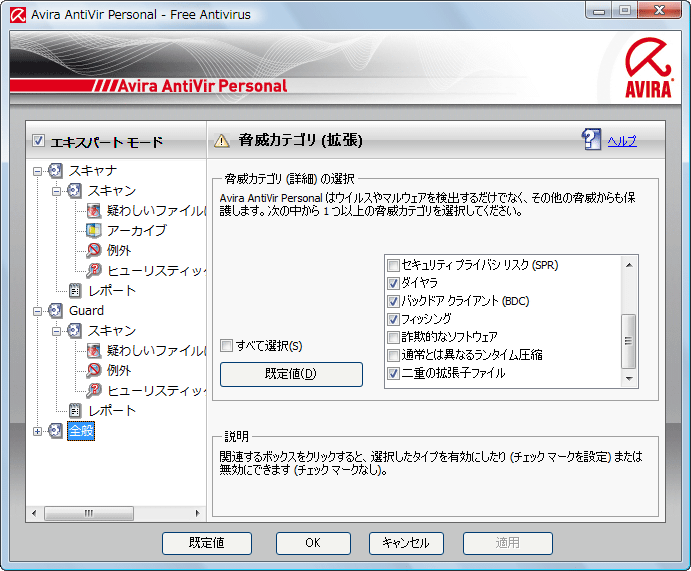
Task: Select Guard in the settings tree
Action: coord(86,311)
